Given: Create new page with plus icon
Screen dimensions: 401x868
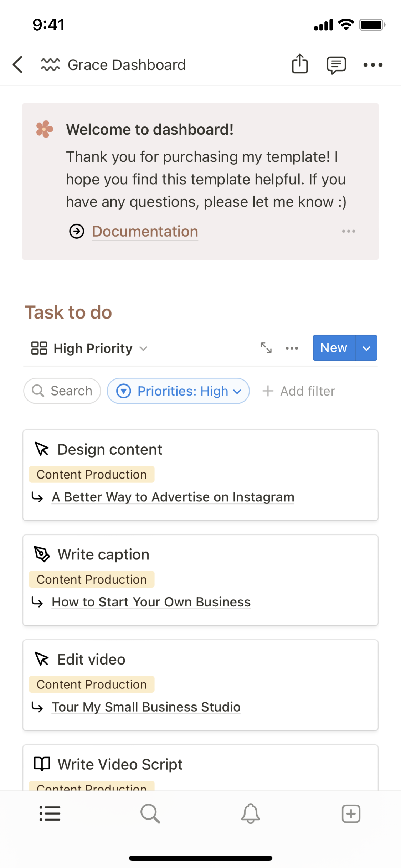Looking at the screenshot, I should 351,814.
